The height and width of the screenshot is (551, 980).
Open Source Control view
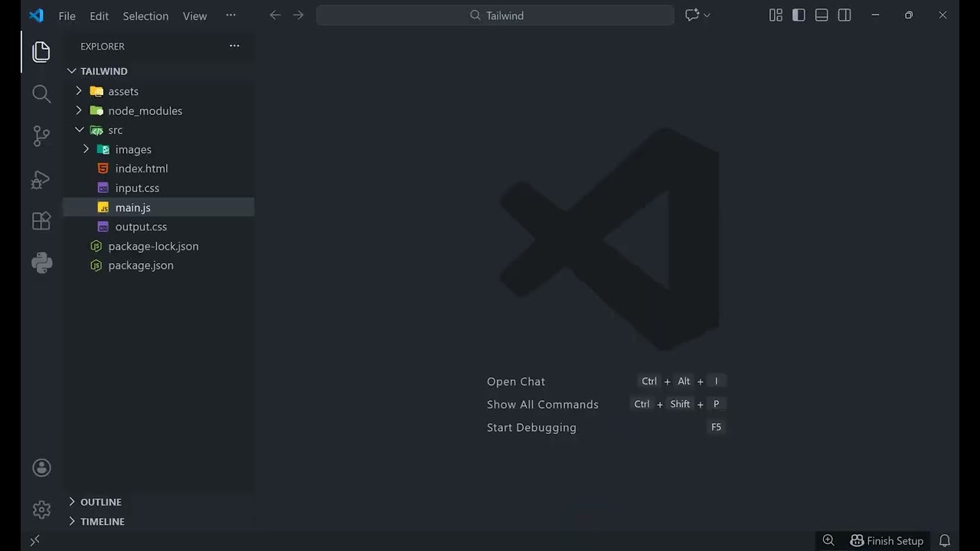coord(41,136)
